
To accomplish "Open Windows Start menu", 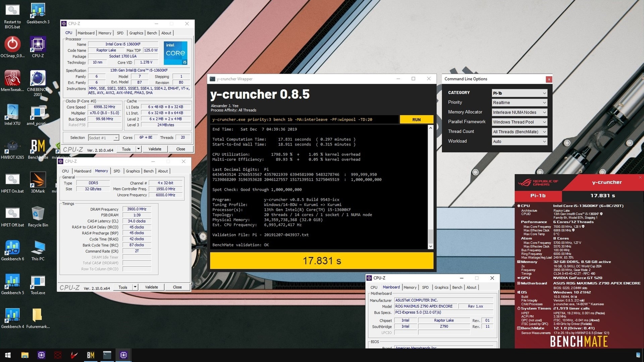I will pyautogui.click(x=8, y=355).
